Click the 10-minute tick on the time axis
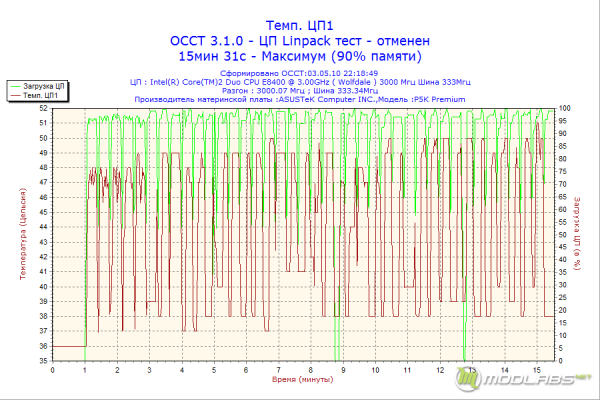 point(375,370)
